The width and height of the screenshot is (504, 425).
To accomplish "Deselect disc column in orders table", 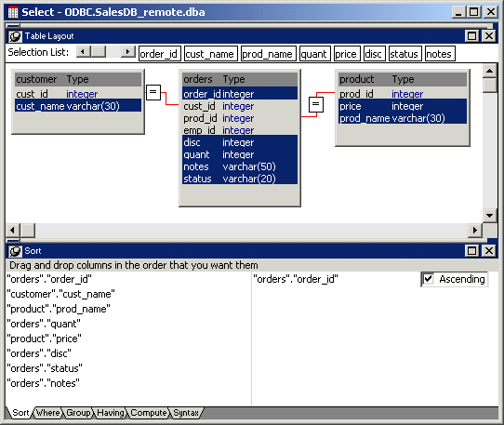I will (x=240, y=142).
